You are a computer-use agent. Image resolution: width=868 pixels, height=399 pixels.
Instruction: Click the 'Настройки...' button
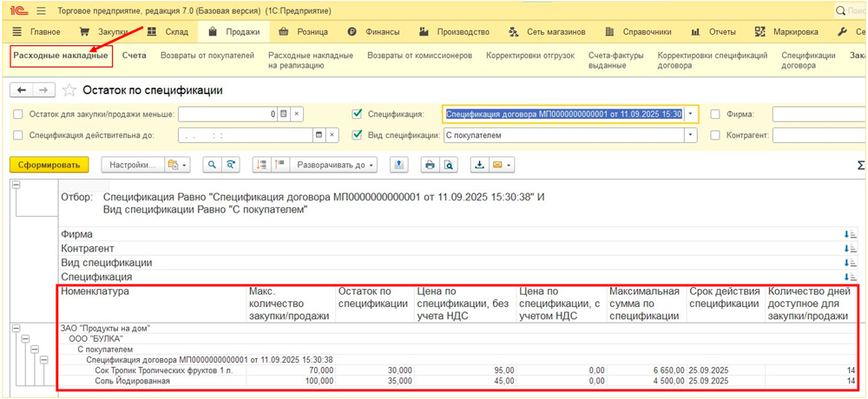pyautogui.click(x=133, y=165)
